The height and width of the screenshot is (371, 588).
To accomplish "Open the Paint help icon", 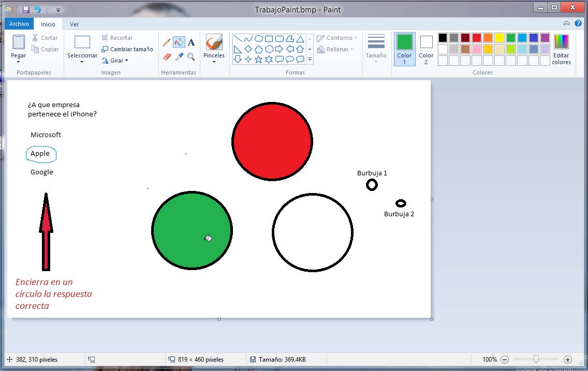I will (578, 23).
